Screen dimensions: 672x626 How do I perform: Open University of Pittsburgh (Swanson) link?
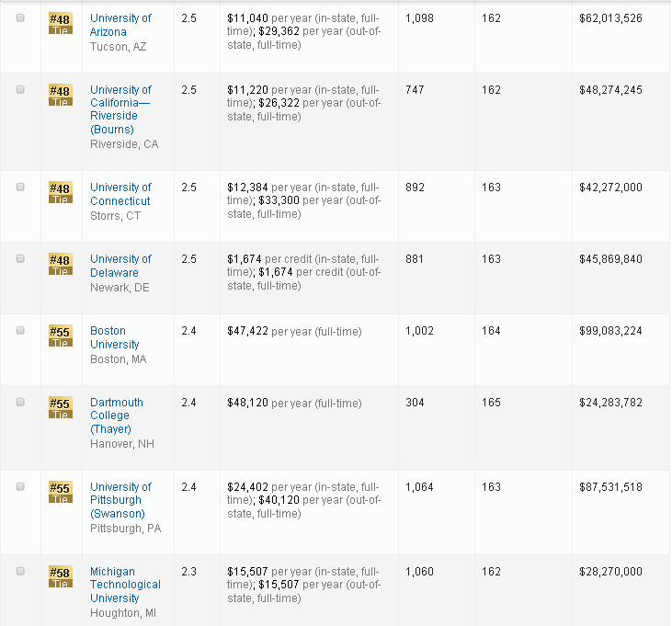(x=120, y=500)
